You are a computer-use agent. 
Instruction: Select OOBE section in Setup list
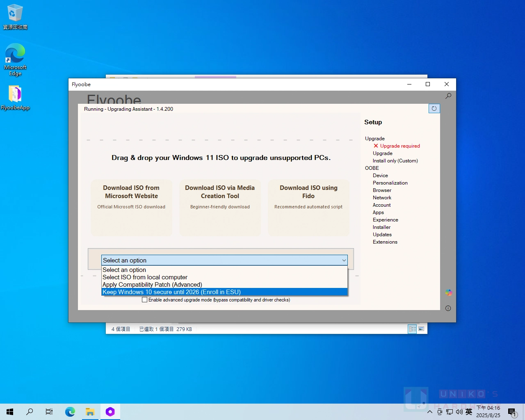372,168
